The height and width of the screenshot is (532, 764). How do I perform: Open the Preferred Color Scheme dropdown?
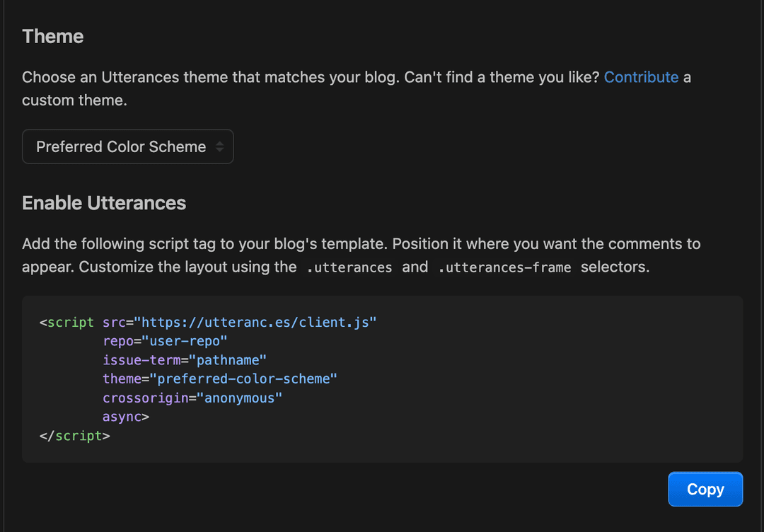pyautogui.click(x=127, y=146)
